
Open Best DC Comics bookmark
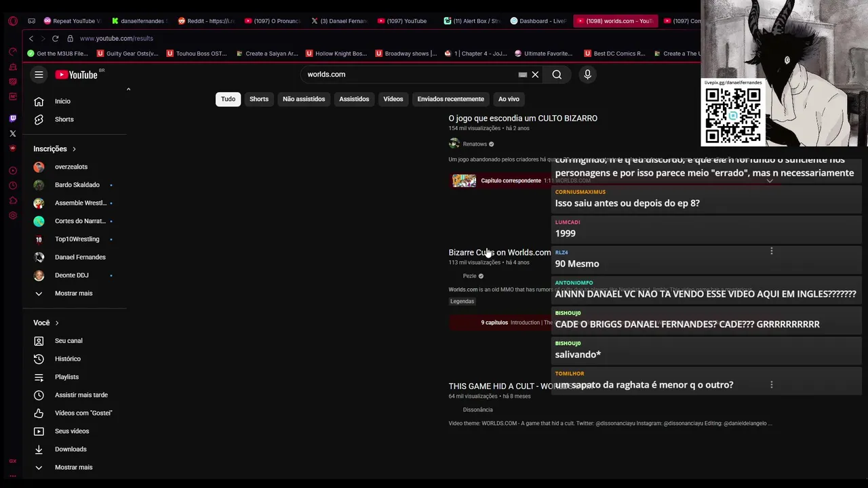614,54
